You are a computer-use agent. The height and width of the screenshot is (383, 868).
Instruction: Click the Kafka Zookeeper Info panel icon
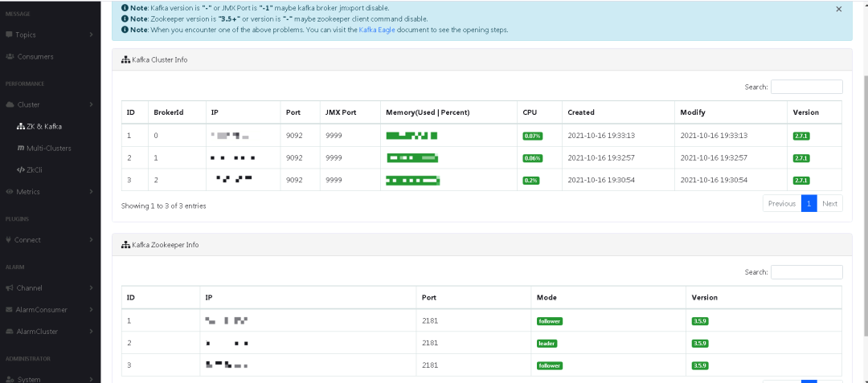pos(125,244)
